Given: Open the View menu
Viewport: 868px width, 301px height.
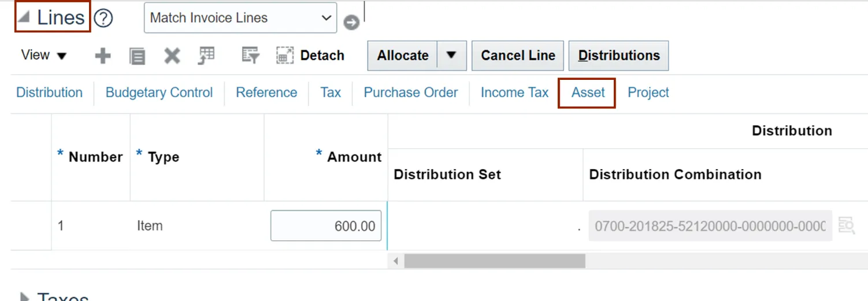Looking at the screenshot, I should tap(44, 56).
